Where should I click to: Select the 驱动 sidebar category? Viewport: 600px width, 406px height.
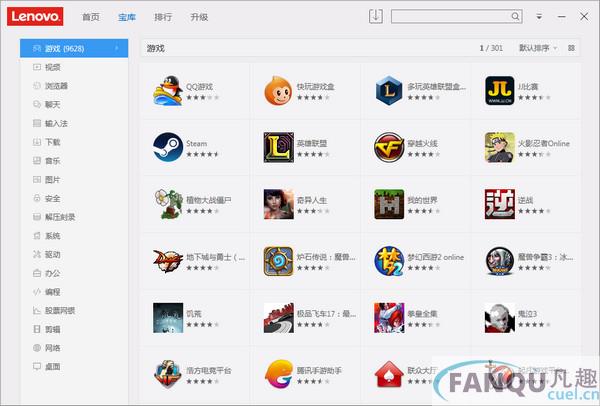[x=74, y=254]
